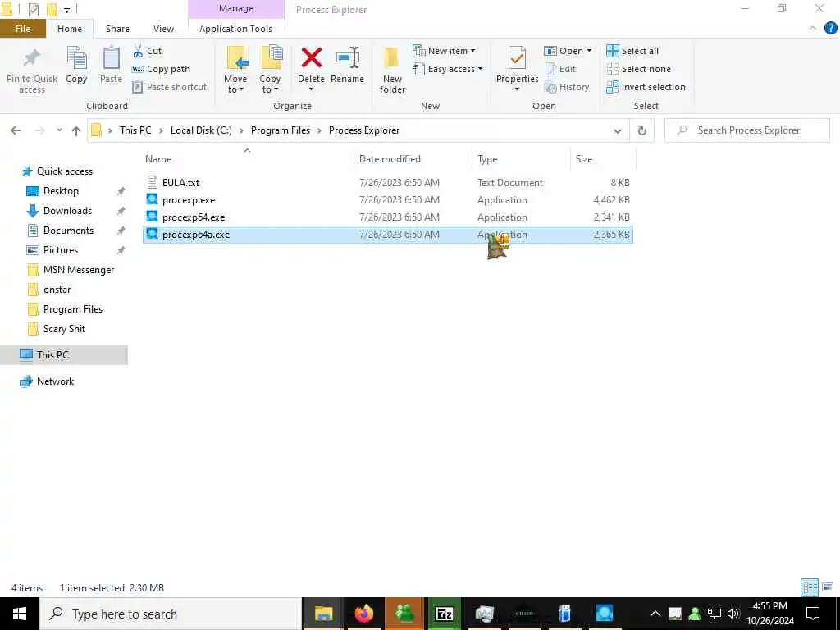Go back with the Back arrow

(16, 130)
